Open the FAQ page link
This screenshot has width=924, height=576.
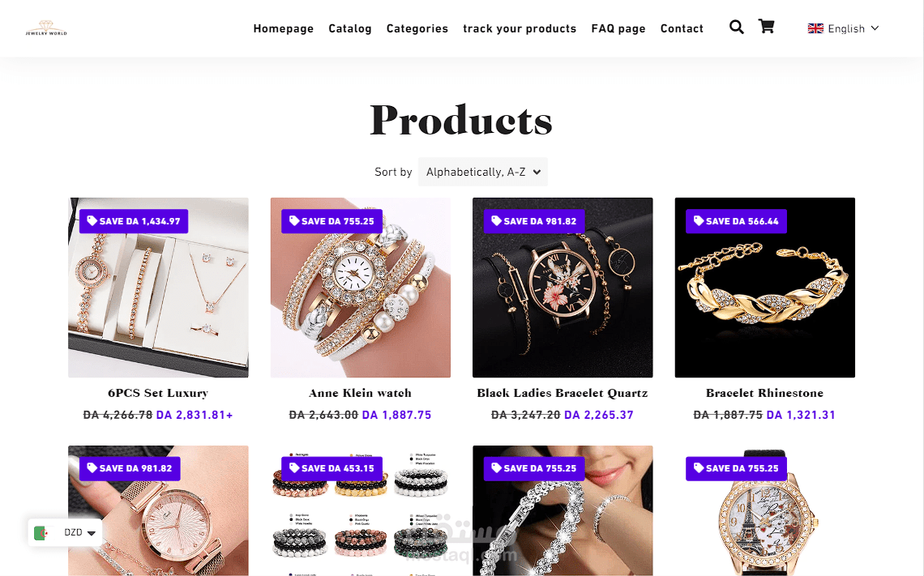pos(618,28)
